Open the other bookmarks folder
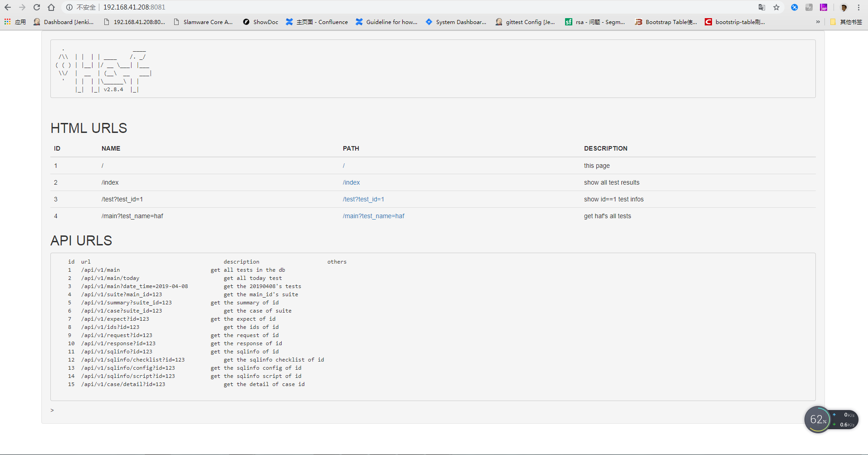Screen dimensions: 868x455 (x=846, y=22)
